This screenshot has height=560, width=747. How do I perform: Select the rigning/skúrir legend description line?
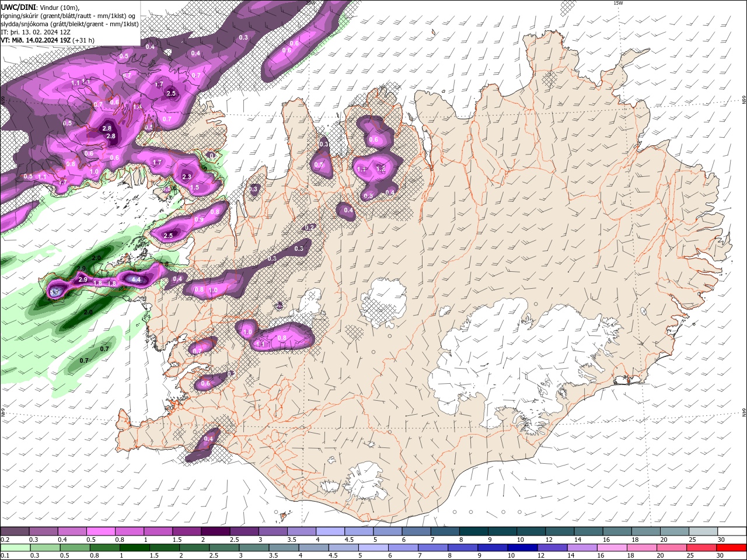point(69,16)
